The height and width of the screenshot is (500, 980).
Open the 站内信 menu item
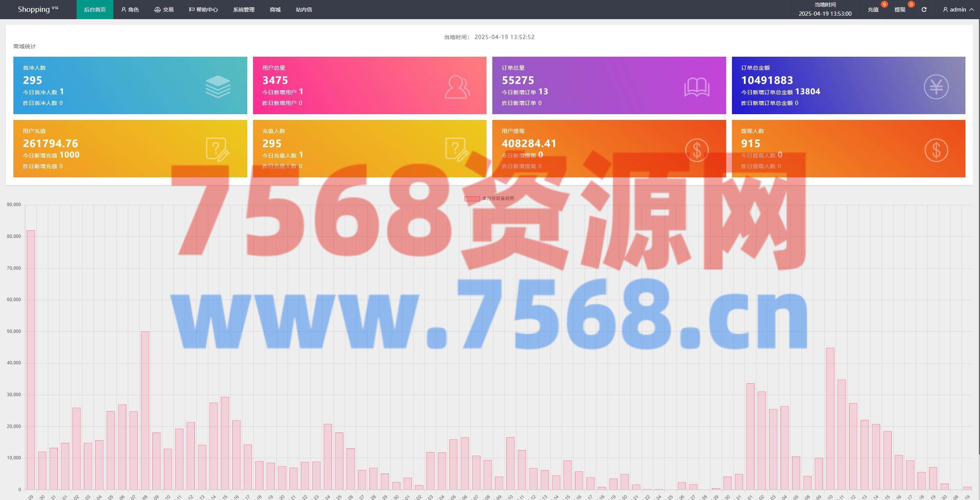(304, 10)
